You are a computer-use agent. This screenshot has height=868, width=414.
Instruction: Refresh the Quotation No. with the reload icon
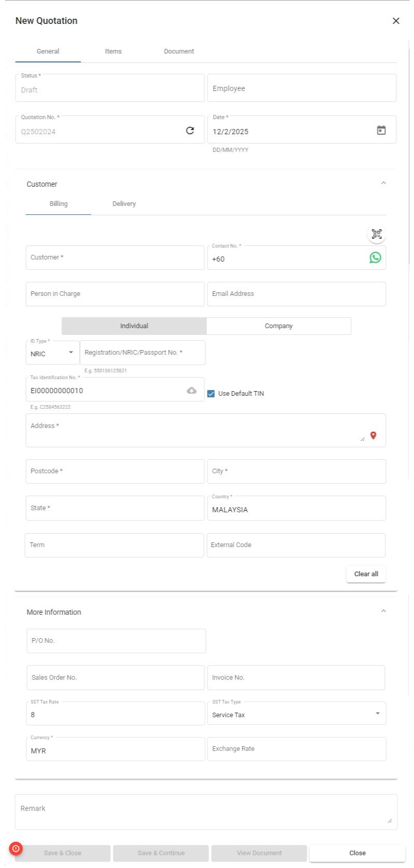190,131
